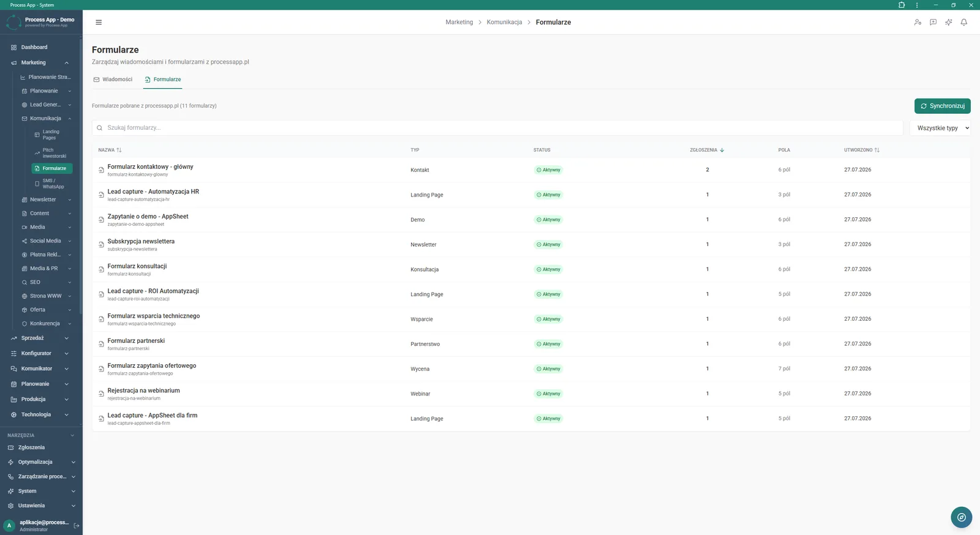Open the notifications bell icon
This screenshot has width=980, height=535.
click(963, 22)
